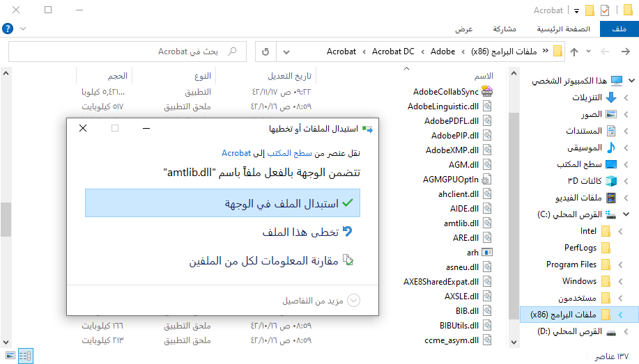Click the سطح المكتب link in dialog

coord(289,153)
